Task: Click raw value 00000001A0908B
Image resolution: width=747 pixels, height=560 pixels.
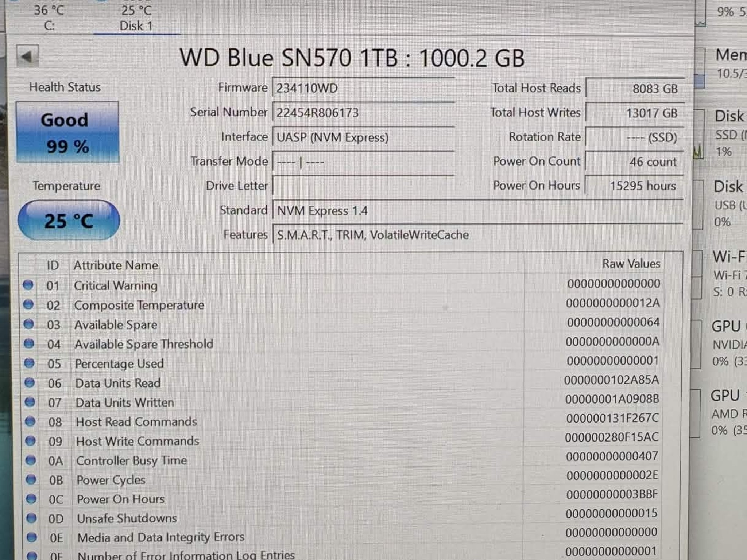Action: [x=612, y=399]
